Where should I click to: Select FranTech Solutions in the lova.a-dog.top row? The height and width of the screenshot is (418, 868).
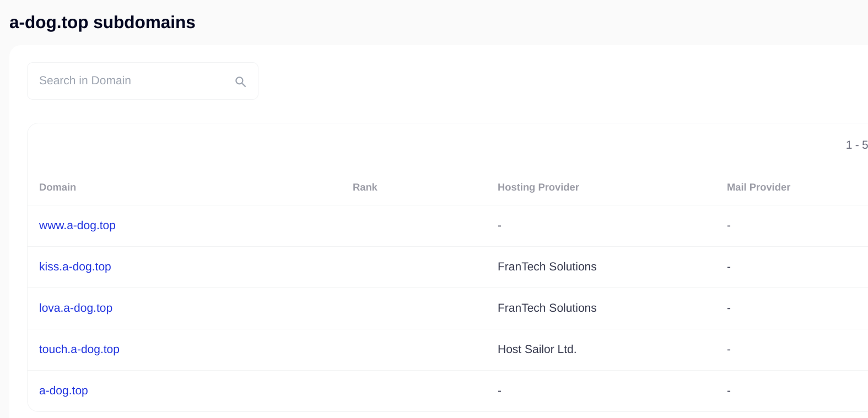pos(547,308)
